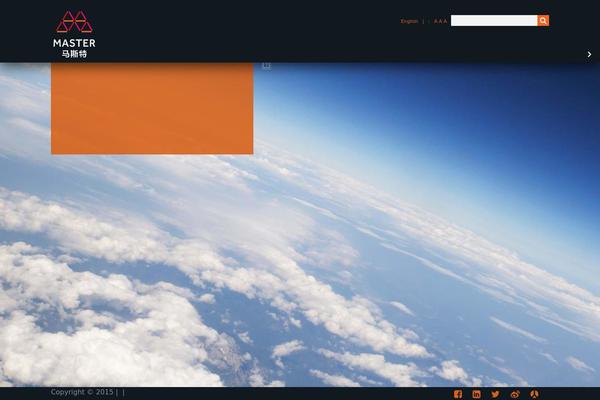This screenshot has height=400, width=600.
Task: Open the Renren icon in the footer
Action: pos(535,394)
